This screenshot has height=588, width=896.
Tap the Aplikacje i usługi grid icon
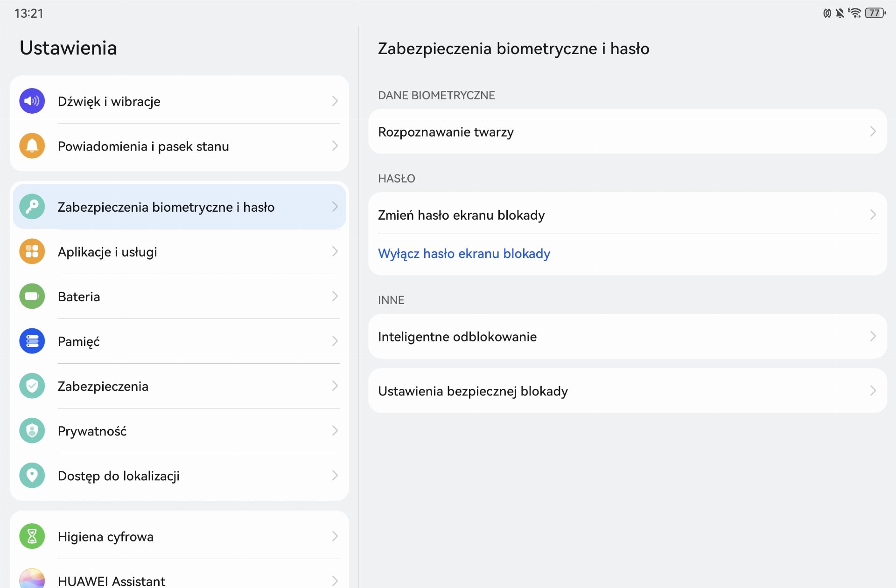[32, 251]
